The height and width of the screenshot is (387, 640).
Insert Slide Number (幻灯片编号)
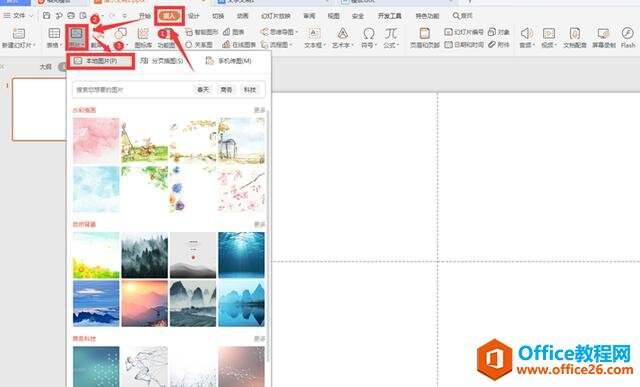pos(464,32)
